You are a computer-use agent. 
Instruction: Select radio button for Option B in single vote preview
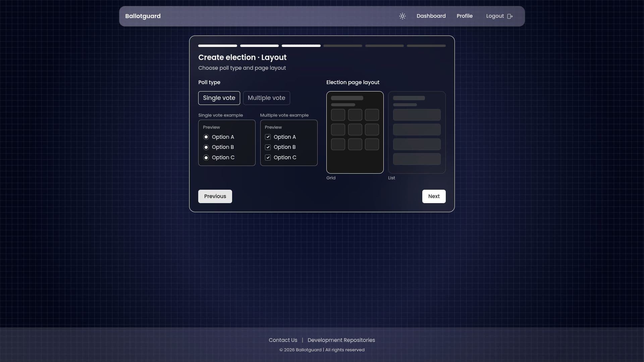point(206,147)
